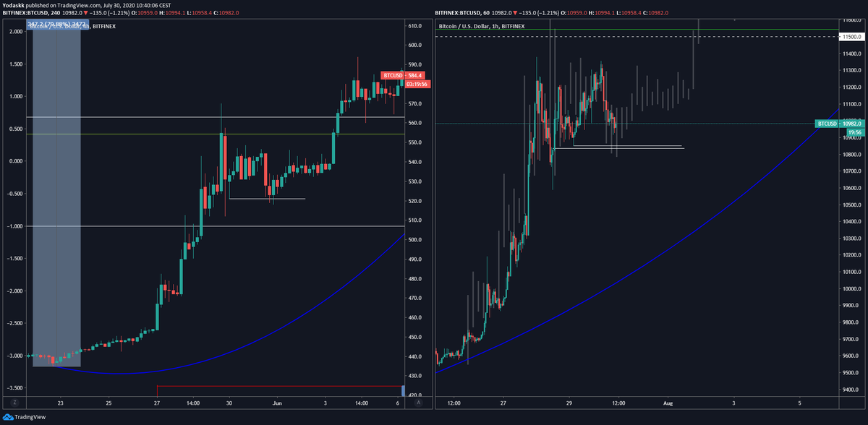The width and height of the screenshot is (868, 425).
Task: Click the 420.0 price axis label
Action: (x=414, y=395)
